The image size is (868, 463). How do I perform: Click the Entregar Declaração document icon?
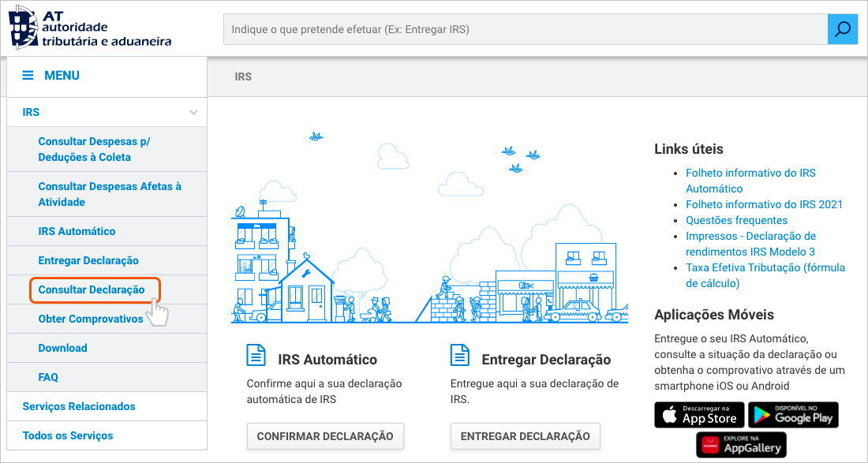point(460,356)
